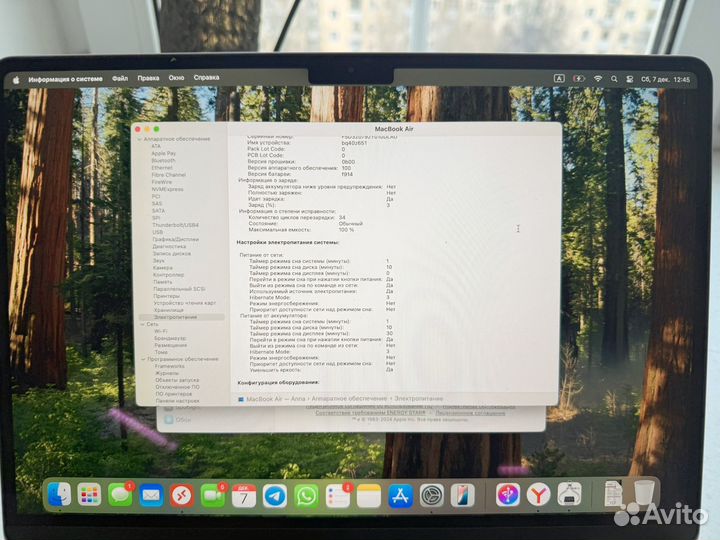Launch Yandex Browser from the Dock
This screenshot has width=720, height=540.
[538, 495]
